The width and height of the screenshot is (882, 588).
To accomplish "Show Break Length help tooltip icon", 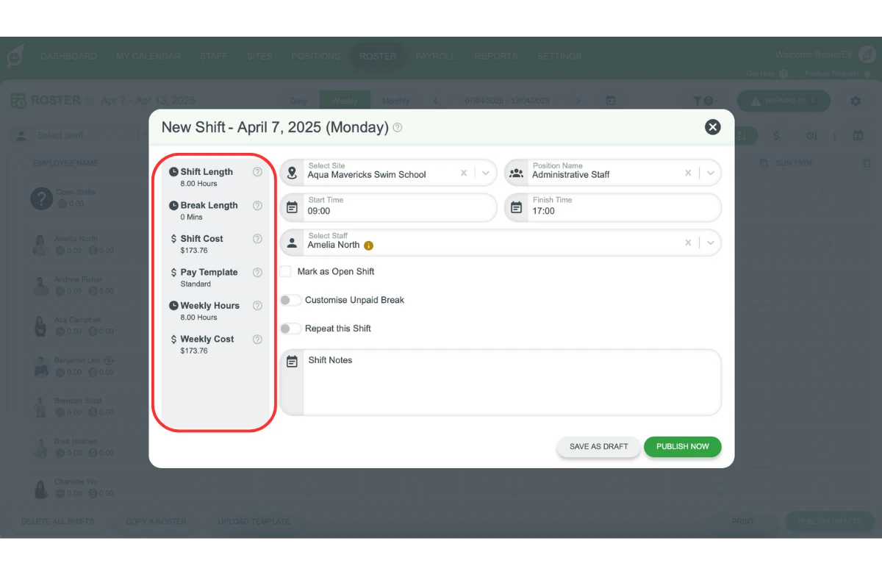I will pos(257,206).
